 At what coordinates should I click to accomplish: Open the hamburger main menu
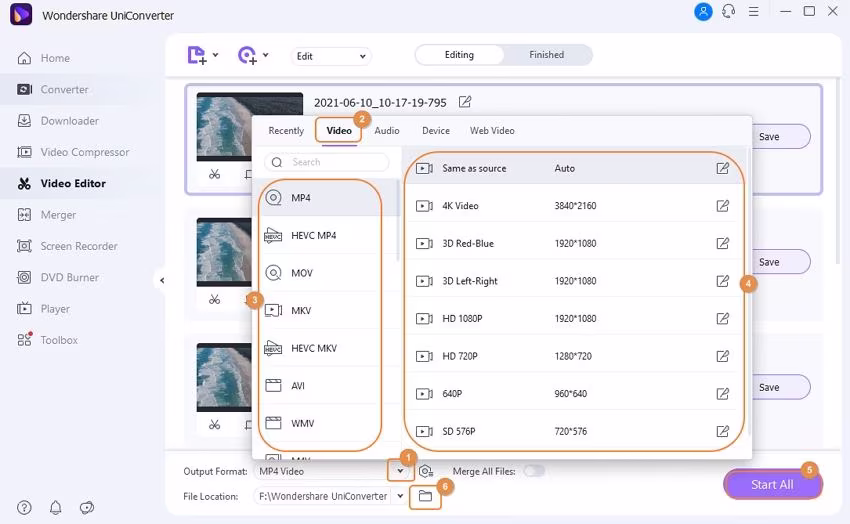(x=754, y=11)
